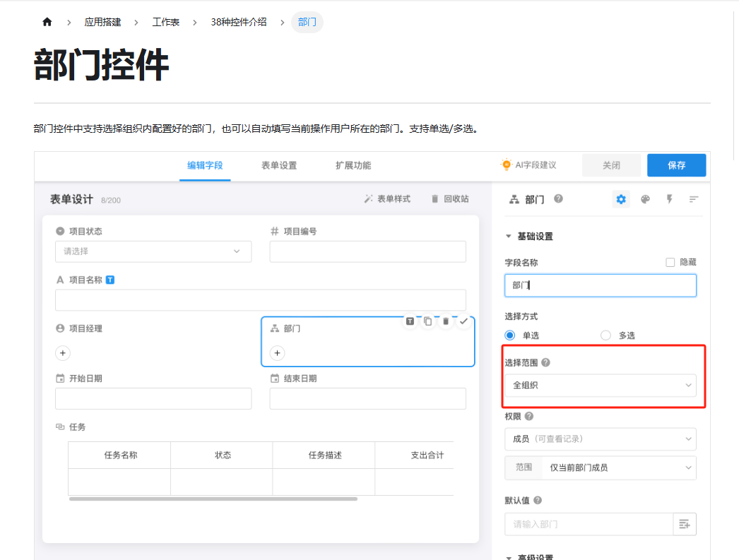Enable the 隐藏 checkbox
The height and width of the screenshot is (560, 739).
(x=670, y=262)
